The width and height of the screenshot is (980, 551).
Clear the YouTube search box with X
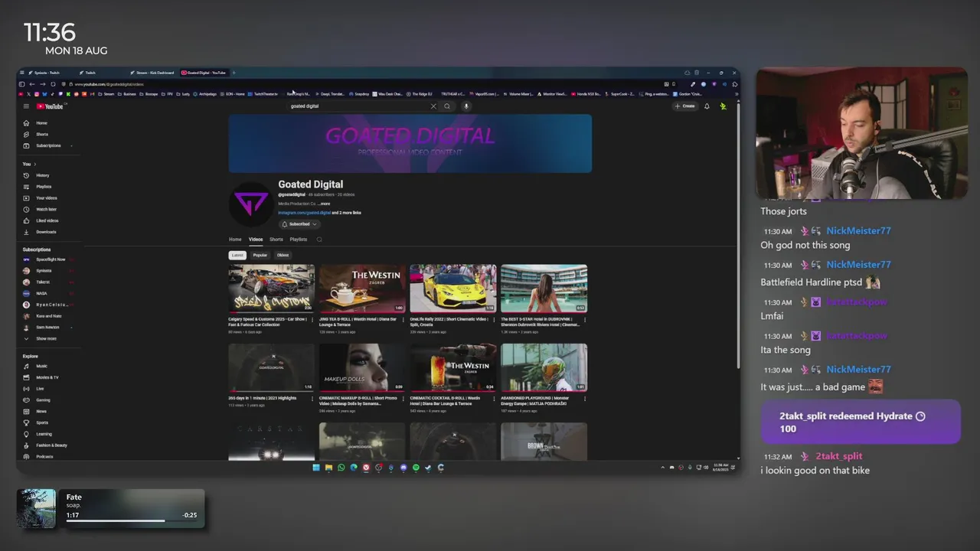[433, 106]
